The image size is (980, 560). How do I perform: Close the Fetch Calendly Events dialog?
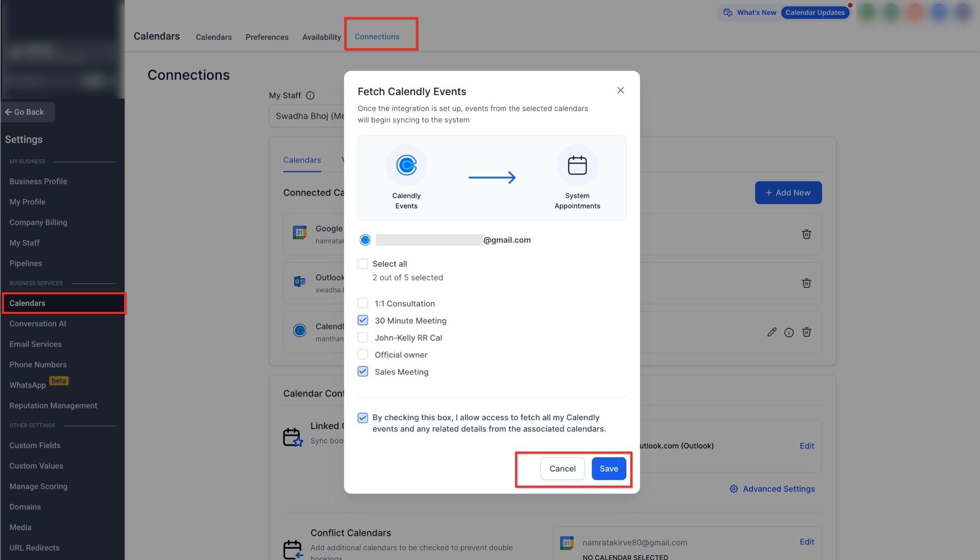pos(620,90)
